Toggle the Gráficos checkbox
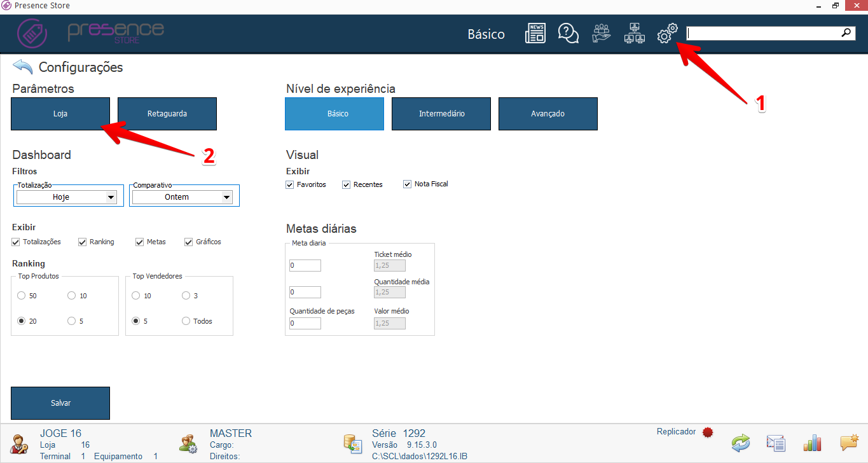Image resolution: width=868 pixels, height=463 pixels. (x=188, y=242)
